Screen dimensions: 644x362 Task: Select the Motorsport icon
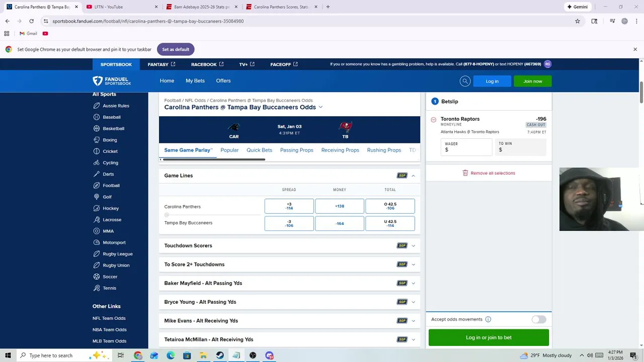coord(97,242)
